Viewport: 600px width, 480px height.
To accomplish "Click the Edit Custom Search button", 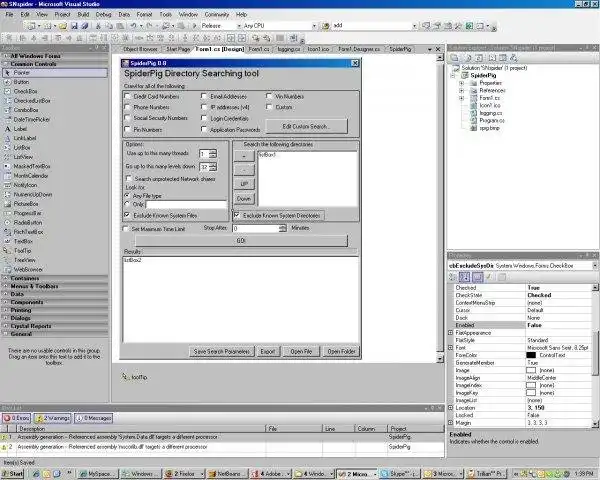I will pos(306,126).
